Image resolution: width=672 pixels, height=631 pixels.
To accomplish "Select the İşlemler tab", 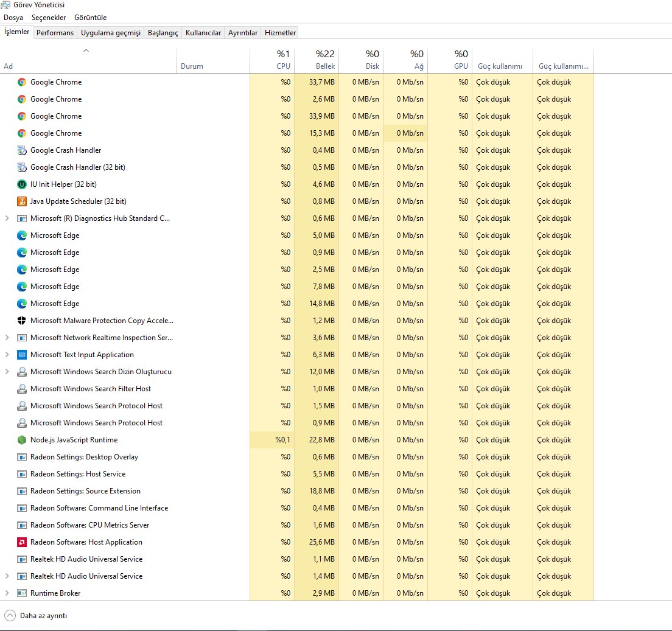I will click(x=16, y=32).
